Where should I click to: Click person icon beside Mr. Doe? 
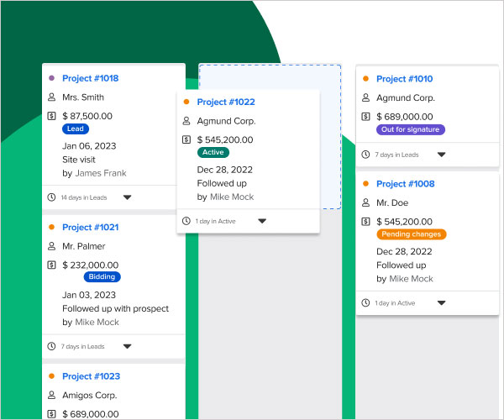tap(365, 202)
